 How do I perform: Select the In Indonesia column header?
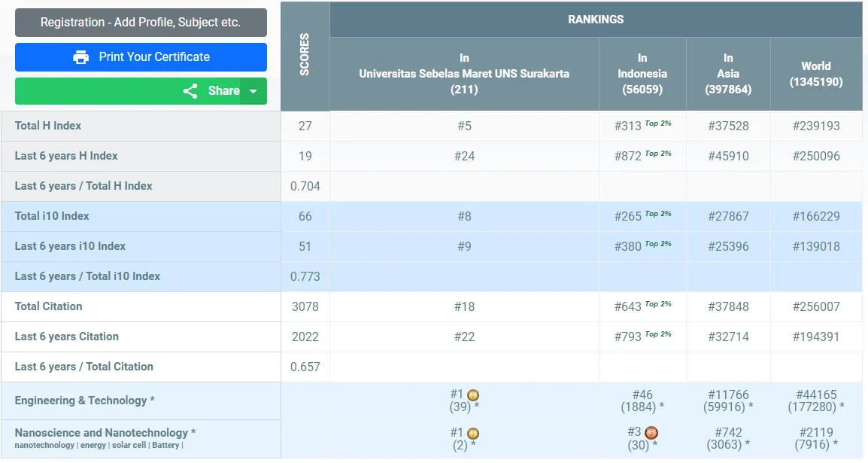pos(642,74)
